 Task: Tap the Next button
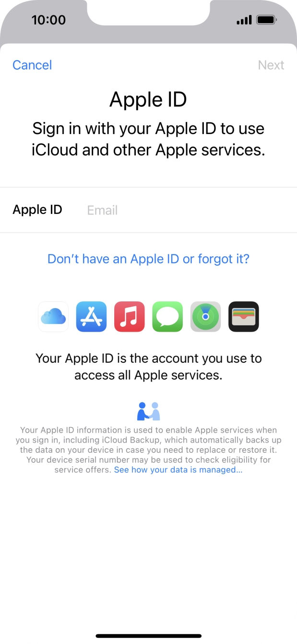click(x=271, y=65)
